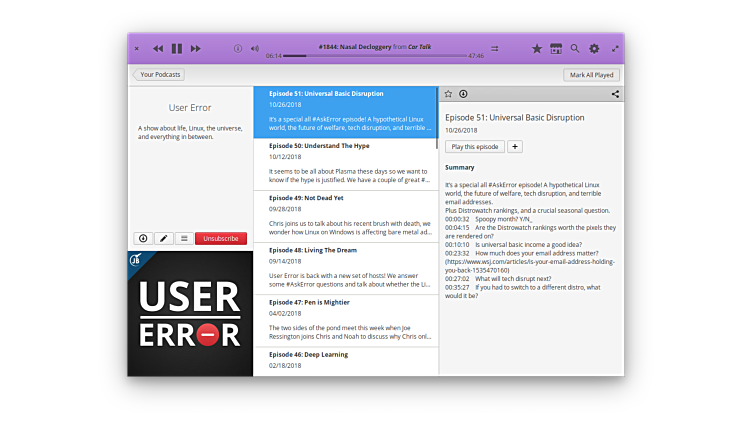752x423 pixels.
Task: Go back to Your Podcasts
Action: pyautogui.click(x=158, y=75)
